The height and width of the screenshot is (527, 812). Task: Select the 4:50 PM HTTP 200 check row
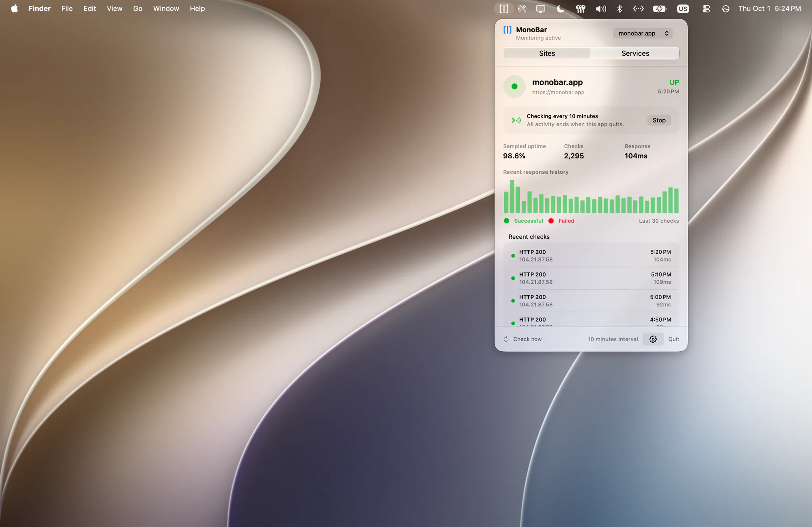[591, 320]
